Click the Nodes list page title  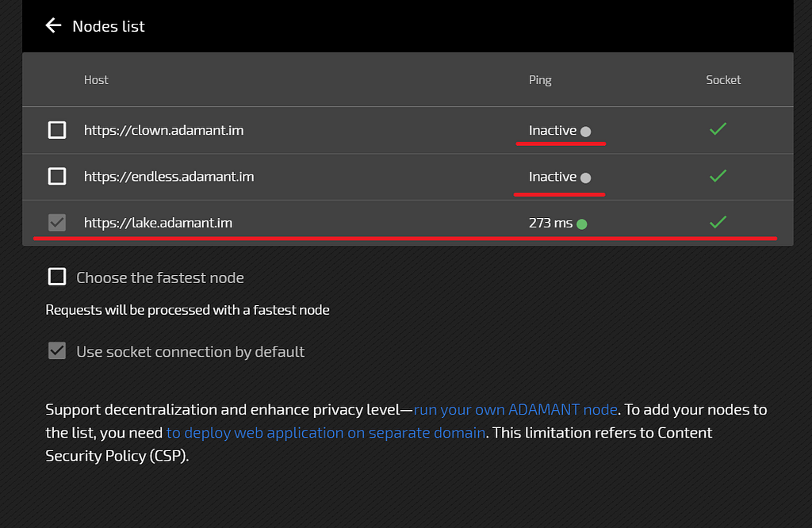point(109,26)
